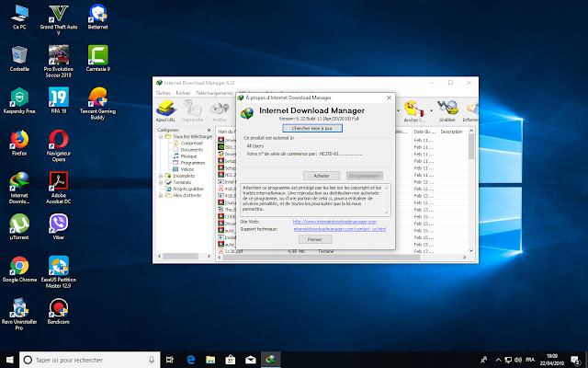This screenshot has height=368, width=588.
Task: Click the Fermer button
Action: tap(315, 239)
